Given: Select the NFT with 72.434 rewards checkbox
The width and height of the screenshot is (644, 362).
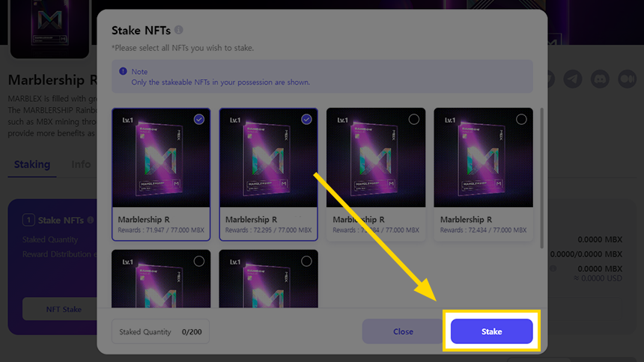Looking at the screenshot, I should [521, 120].
